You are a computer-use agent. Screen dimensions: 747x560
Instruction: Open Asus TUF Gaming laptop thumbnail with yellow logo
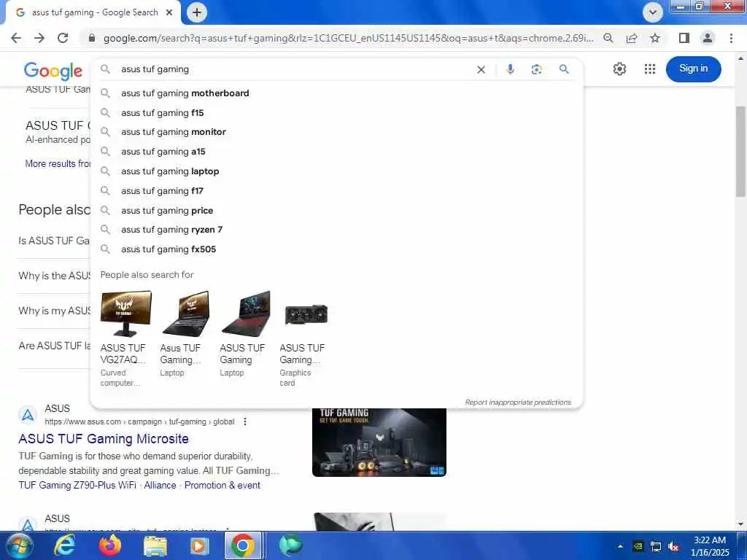tap(186, 314)
